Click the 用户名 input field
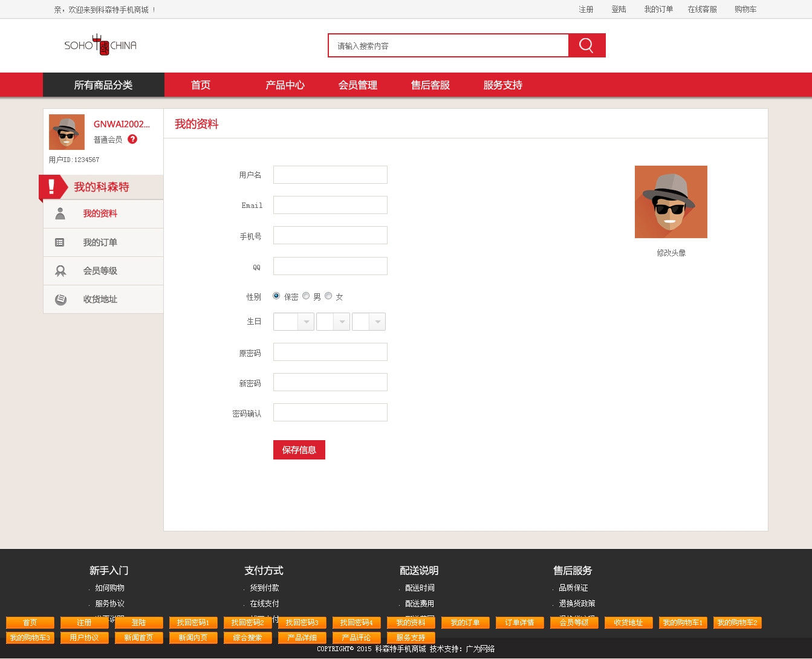 (x=330, y=175)
